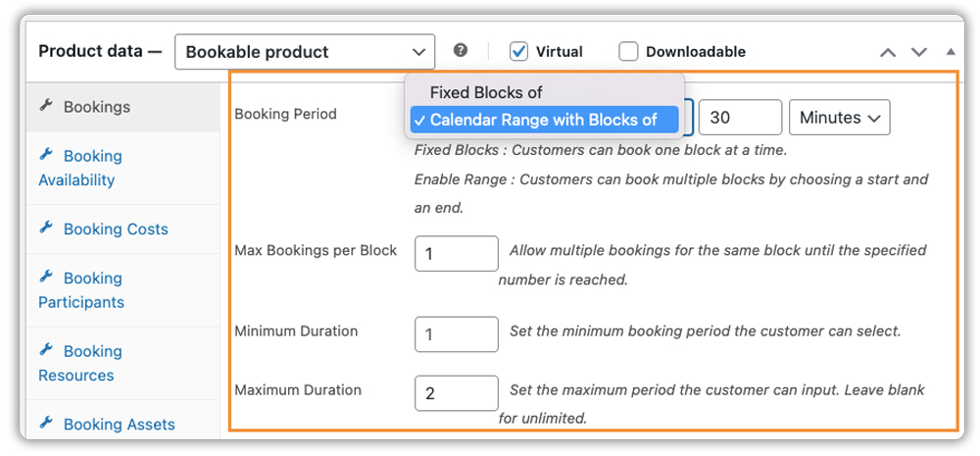Click the Minimum Duration input field
This screenshot has height=456, width=980.
tap(457, 334)
